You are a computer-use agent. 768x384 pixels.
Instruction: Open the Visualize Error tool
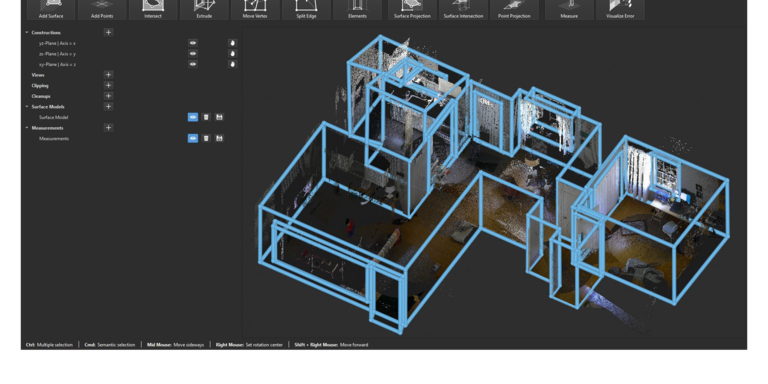click(620, 10)
